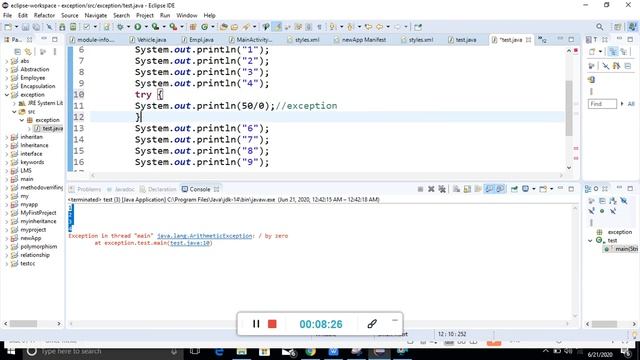Toggle Show Console on Standard Out change
Screen dimensions: 640x360
[489, 189]
